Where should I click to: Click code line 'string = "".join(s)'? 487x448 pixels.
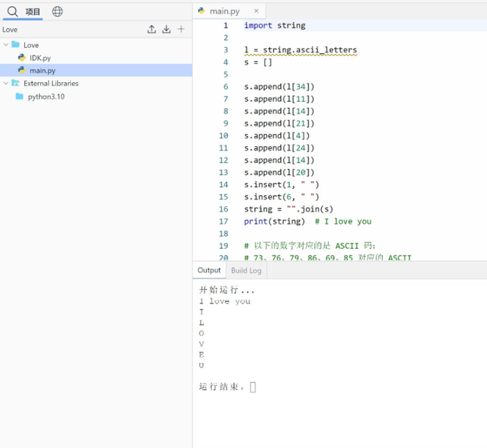[288, 209]
